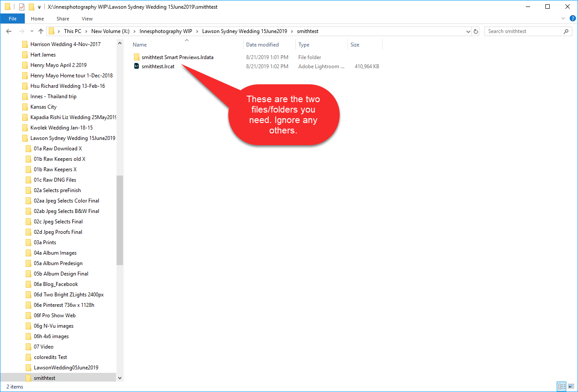Image resolution: width=578 pixels, height=392 pixels.
Task: Click the 8/21/2019 1:01 PM date
Action: point(267,57)
